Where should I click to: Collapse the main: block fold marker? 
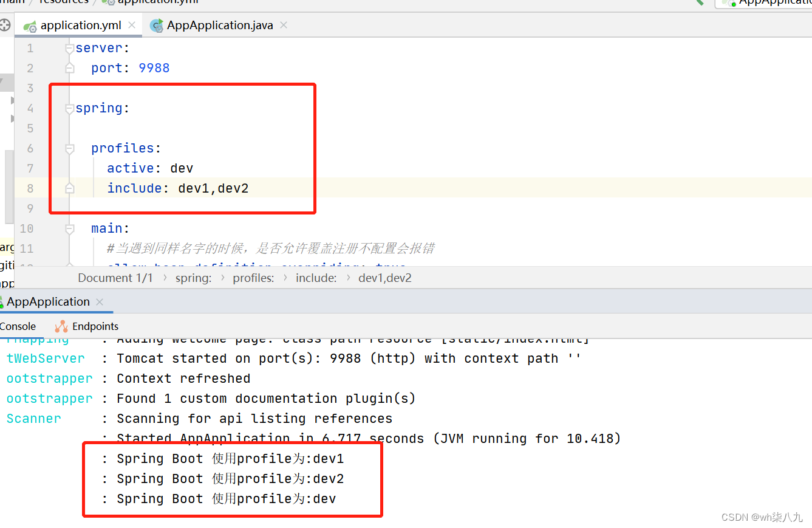click(69, 228)
